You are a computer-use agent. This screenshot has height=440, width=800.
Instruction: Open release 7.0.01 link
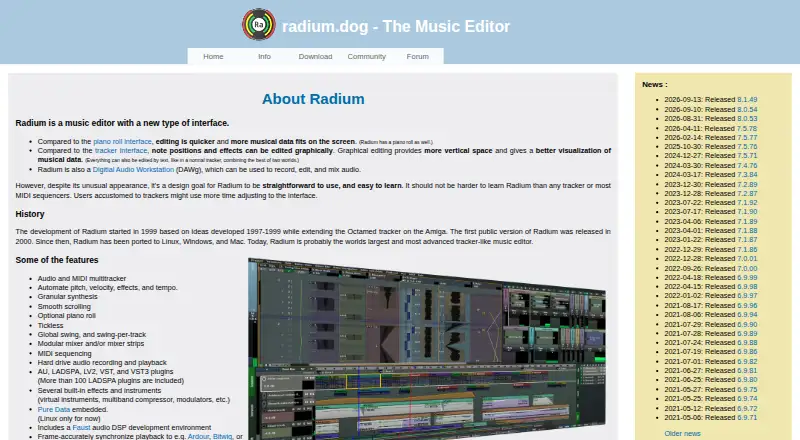(747, 259)
